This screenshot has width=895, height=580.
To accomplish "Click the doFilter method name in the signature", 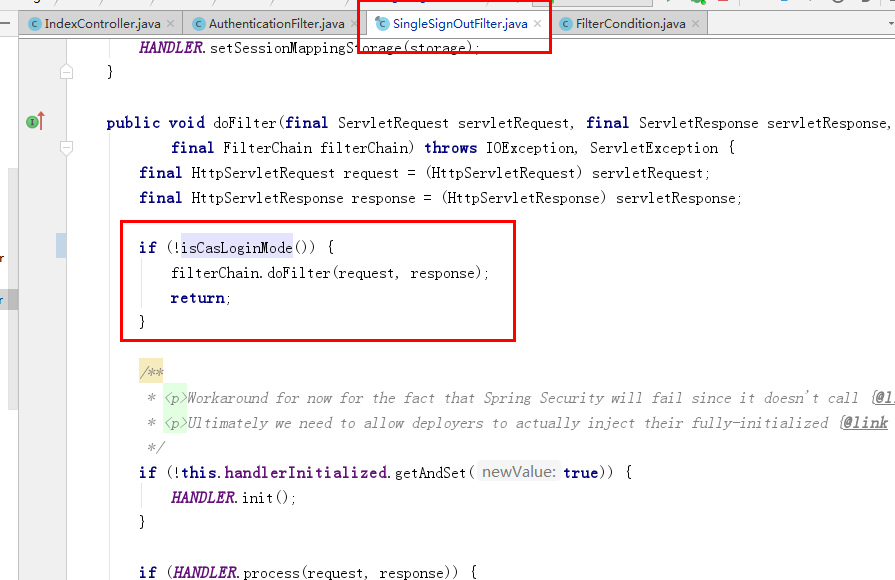I will pyautogui.click(x=244, y=123).
